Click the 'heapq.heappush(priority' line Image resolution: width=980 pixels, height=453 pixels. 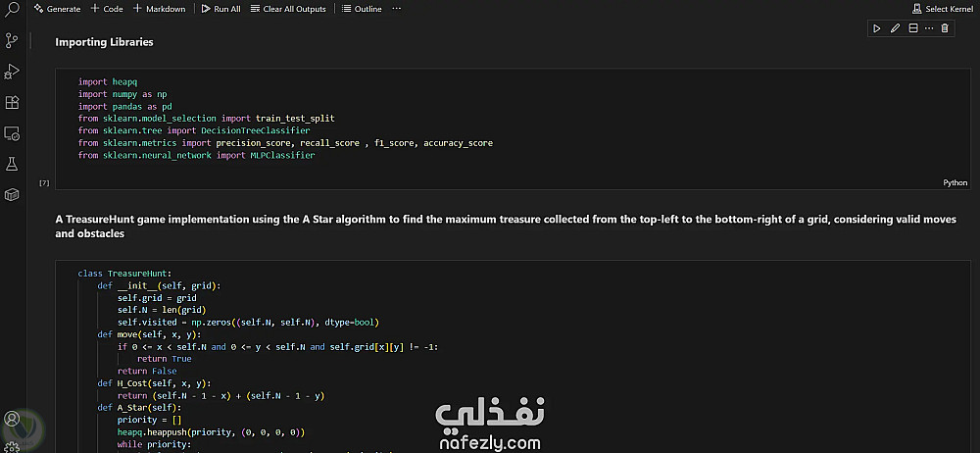pyautogui.click(x=212, y=432)
